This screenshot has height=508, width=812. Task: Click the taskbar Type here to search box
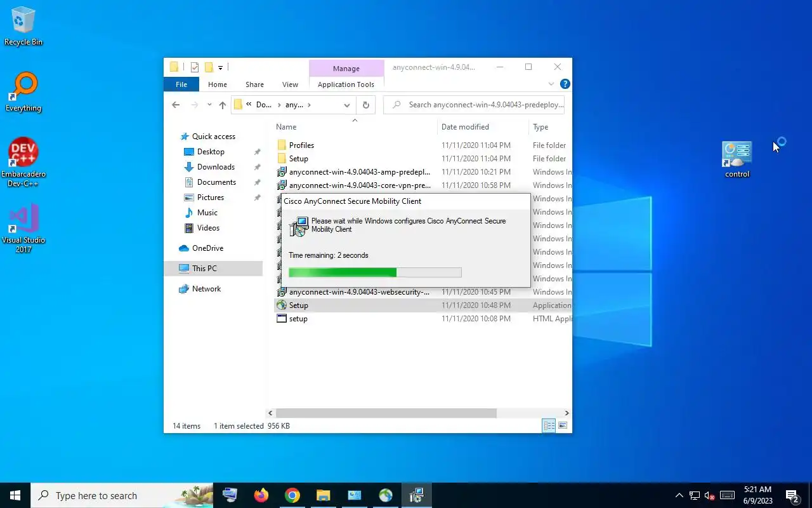pos(122,495)
